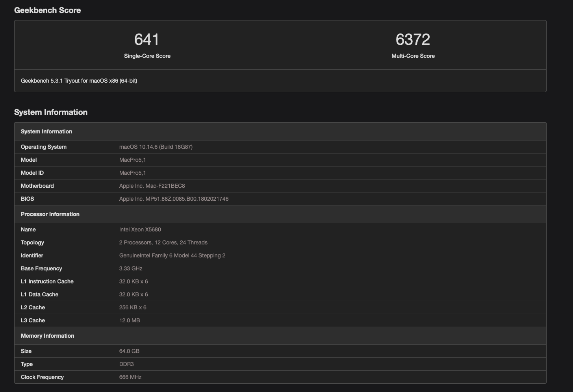Click the memory Size label

click(x=26, y=351)
